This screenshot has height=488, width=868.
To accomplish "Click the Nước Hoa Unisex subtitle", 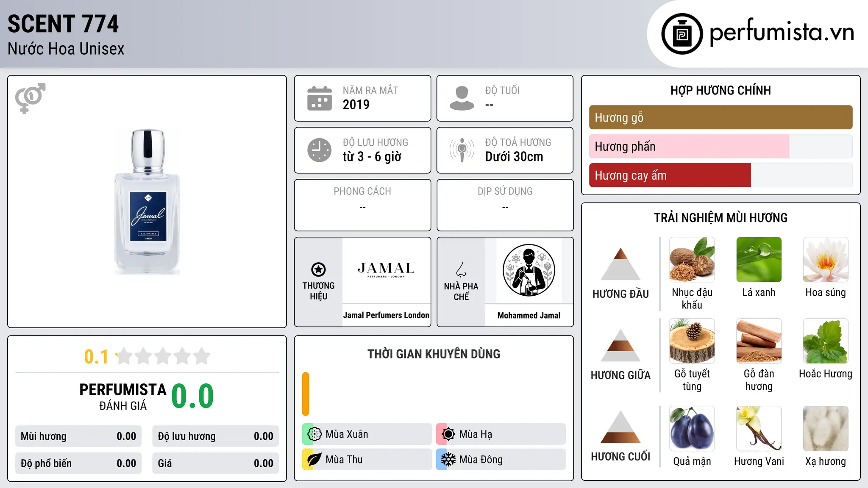I will click(x=66, y=49).
